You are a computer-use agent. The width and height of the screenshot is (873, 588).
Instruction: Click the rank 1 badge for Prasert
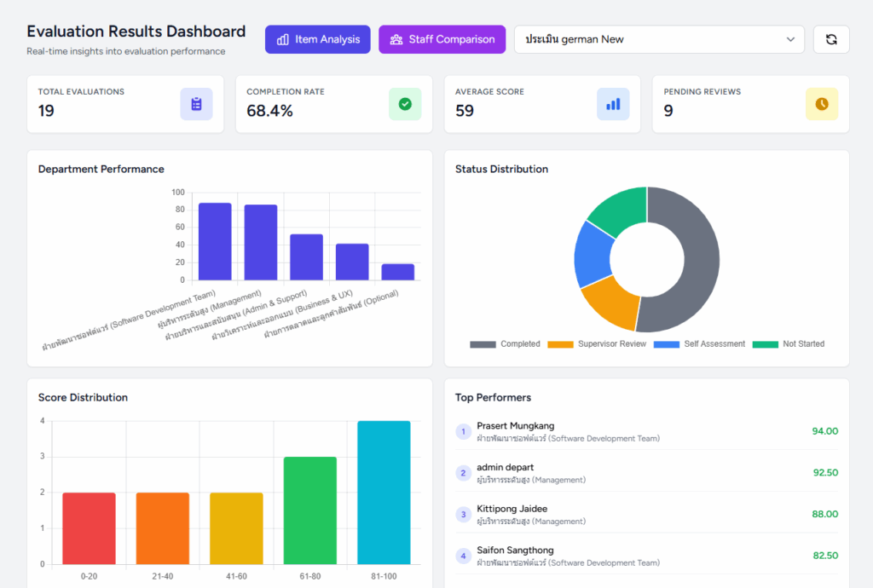[464, 432]
